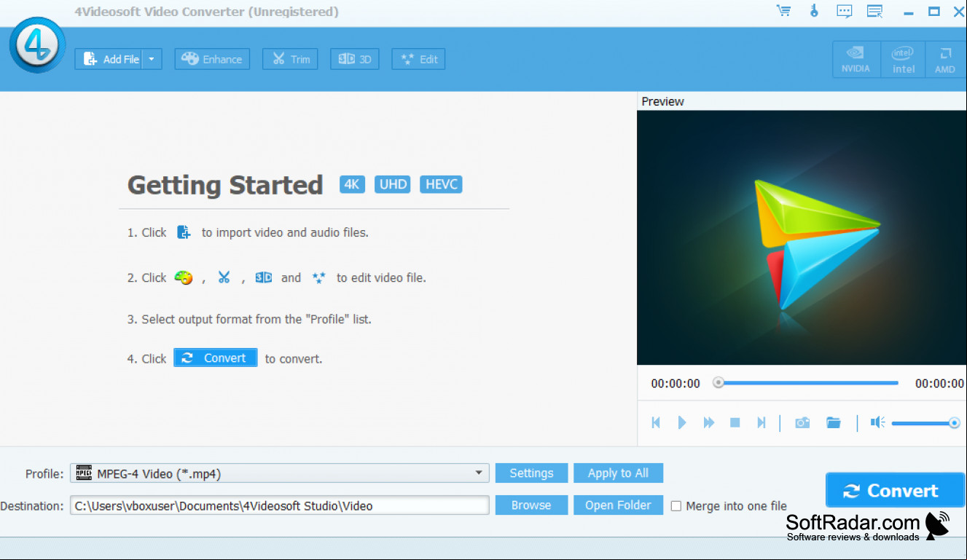Stop the preview playback
Screen dimensions: 967x560
(x=735, y=422)
